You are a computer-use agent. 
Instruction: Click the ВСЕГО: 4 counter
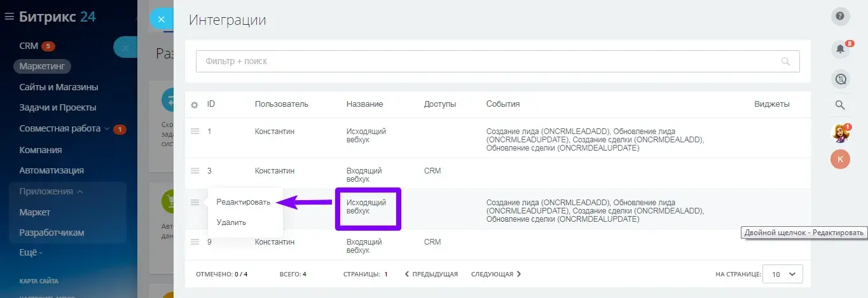(x=293, y=274)
